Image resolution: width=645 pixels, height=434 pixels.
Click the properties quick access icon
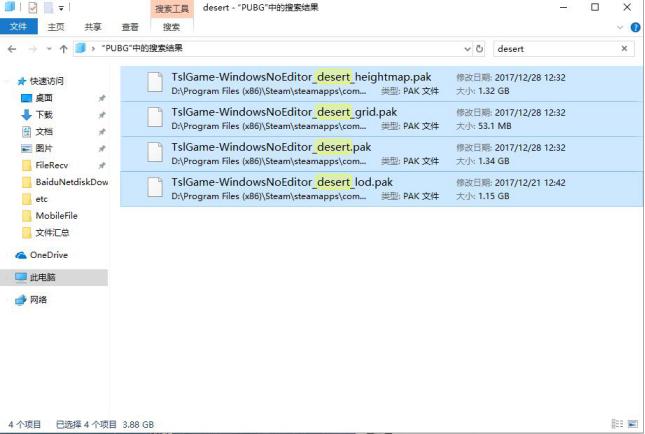point(32,7)
